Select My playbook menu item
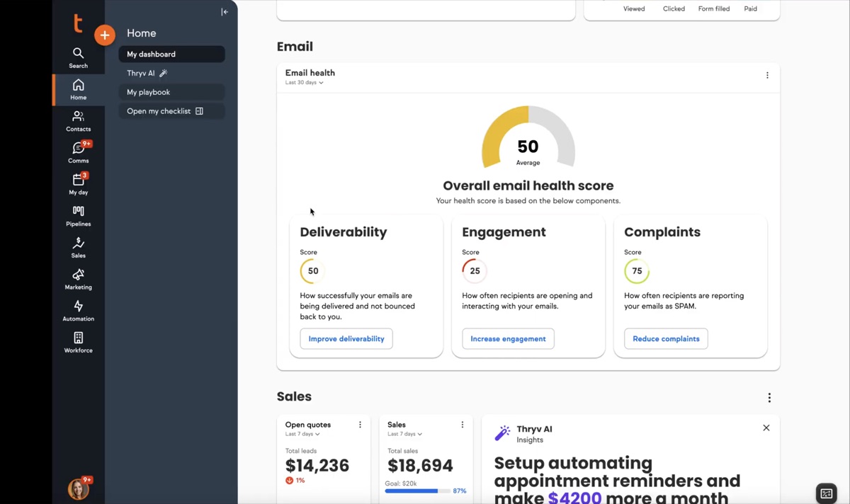The width and height of the screenshot is (850, 504). 172,92
